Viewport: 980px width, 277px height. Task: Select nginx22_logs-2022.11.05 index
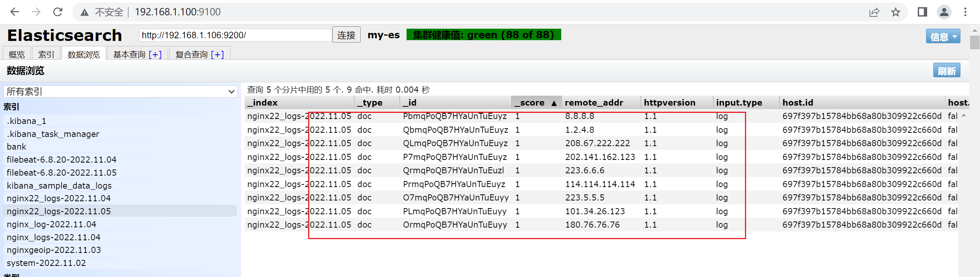(x=120, y=211)
